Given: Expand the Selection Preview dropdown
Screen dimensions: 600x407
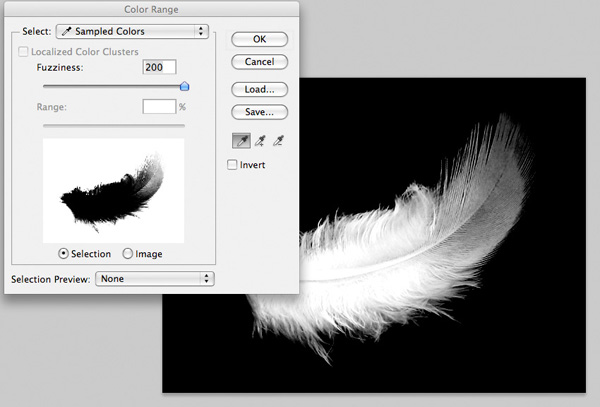Looking at the screenshot, I should (155, 278).
